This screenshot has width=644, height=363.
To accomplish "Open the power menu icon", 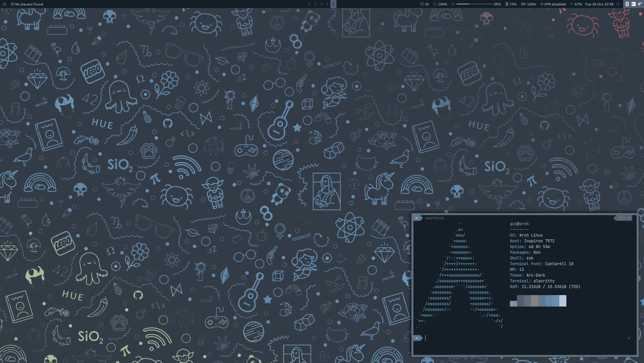I will click(618, 4).
